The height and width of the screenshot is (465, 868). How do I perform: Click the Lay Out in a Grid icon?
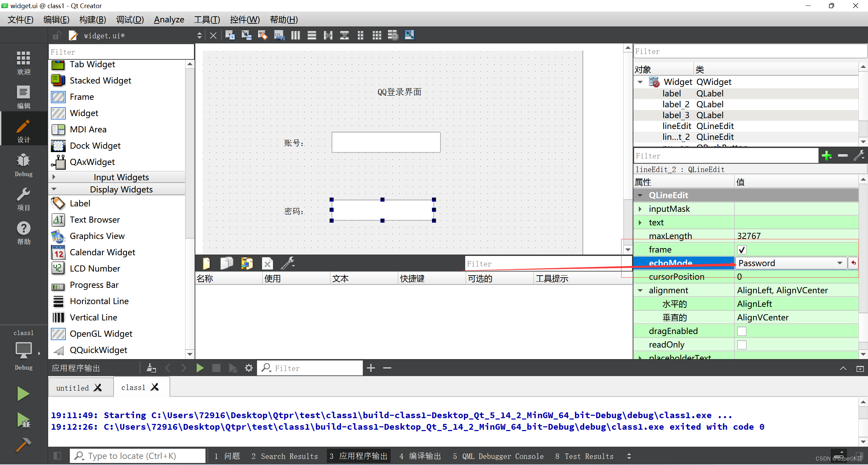pyautogui.click(x=377, y=35)
